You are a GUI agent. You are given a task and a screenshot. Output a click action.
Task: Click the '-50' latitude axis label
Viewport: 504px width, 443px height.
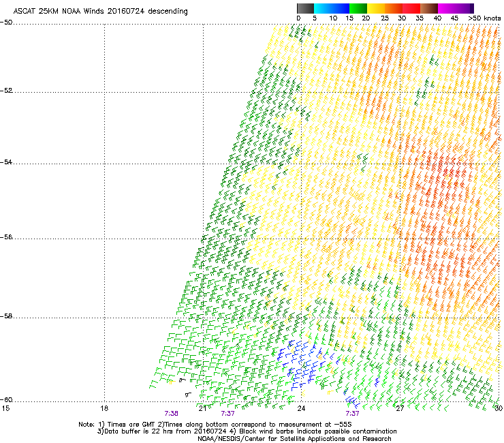(x=6, y=22)
